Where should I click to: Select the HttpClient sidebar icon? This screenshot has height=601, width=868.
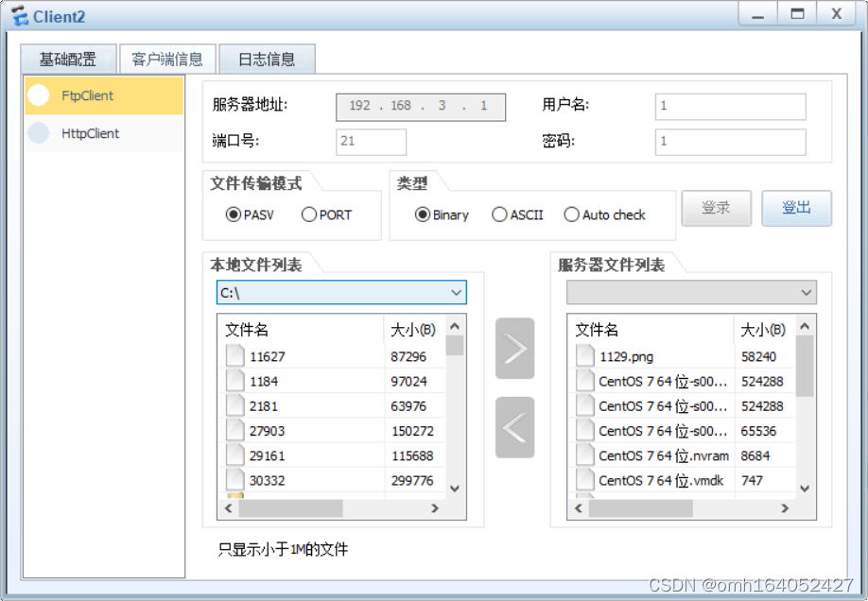(39, 133)
